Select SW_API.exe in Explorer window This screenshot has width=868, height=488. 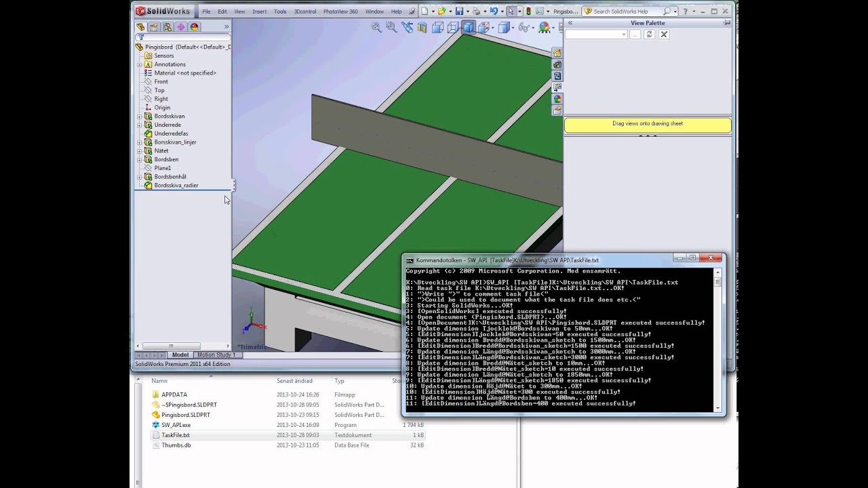[176, 425]
